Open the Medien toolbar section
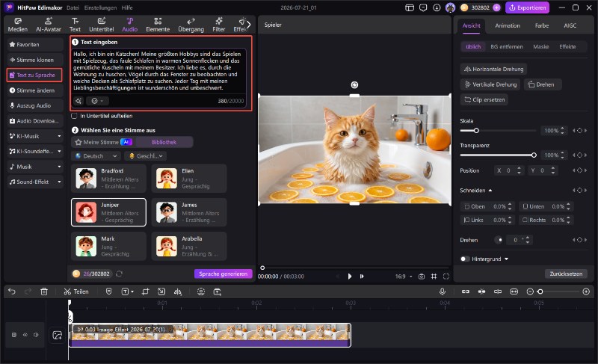This screenshot has width=598, height=364. pyautogui.click(x=17, y=25)
